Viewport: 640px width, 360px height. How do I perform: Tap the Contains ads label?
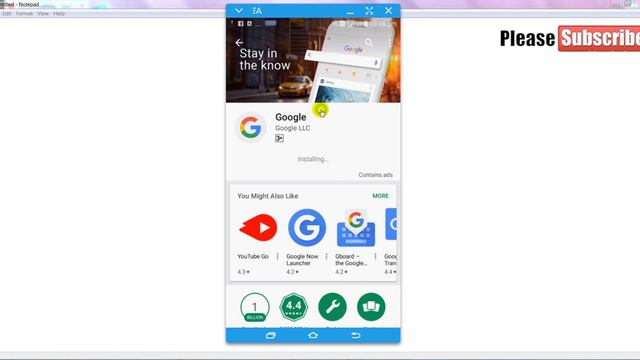376,175
